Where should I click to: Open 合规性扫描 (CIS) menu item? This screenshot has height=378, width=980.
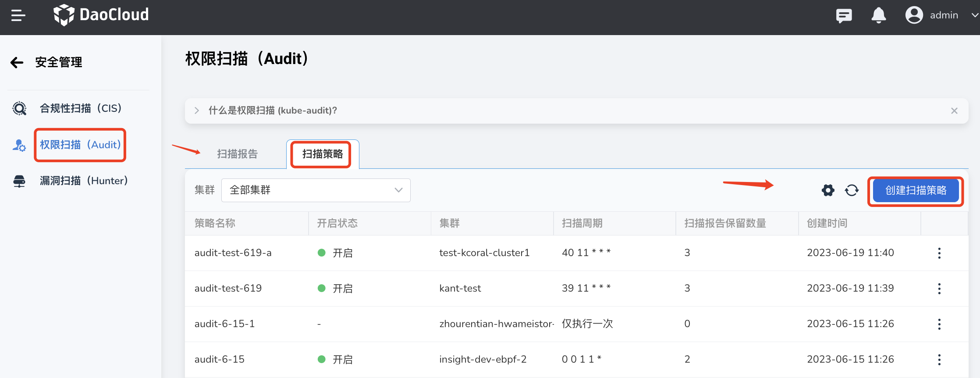[x=81, y=108]
